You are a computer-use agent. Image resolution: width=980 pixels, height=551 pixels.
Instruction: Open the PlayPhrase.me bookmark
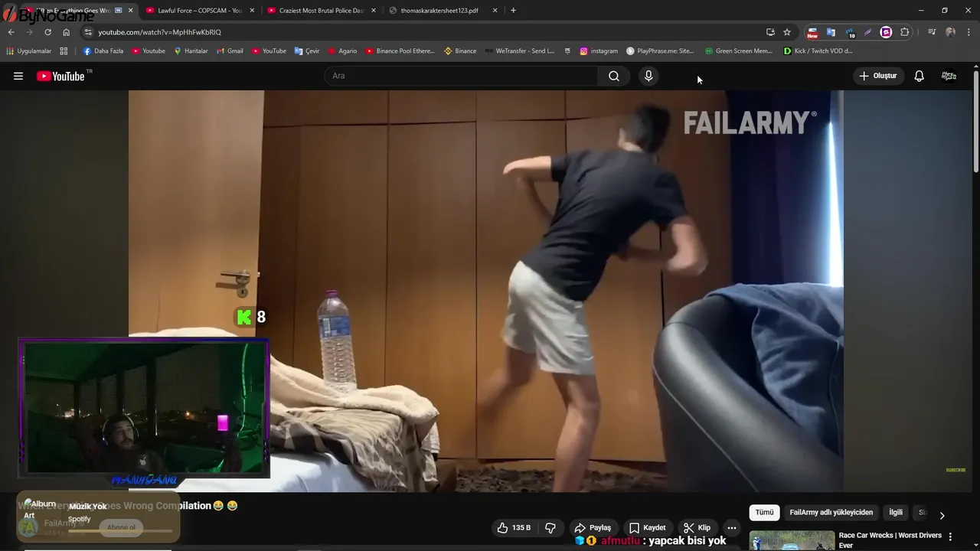[x=659, y=51]
